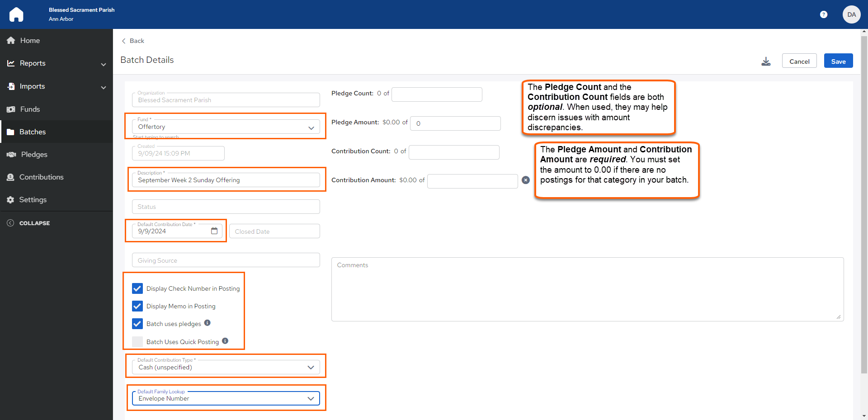Click the page vertical scrollbar thumb
The height and width of the screenshot is (420, 868).
click(864, 205)
